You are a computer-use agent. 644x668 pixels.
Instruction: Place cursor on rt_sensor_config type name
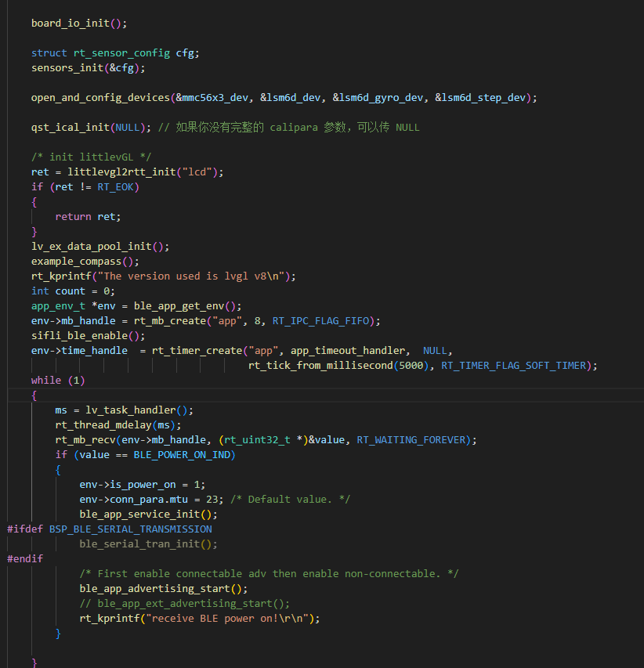click(121, 53)
